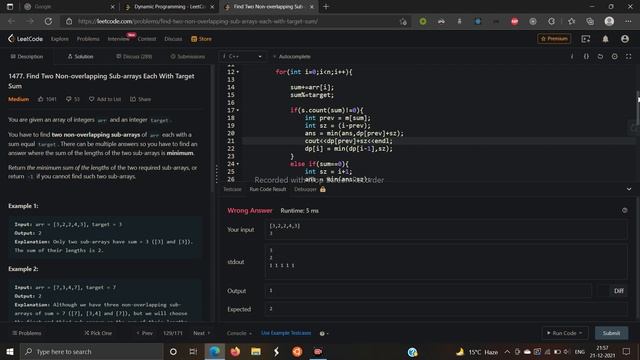Open Problems in top navigation
The image size is (640, 360).
coord(88,39)
